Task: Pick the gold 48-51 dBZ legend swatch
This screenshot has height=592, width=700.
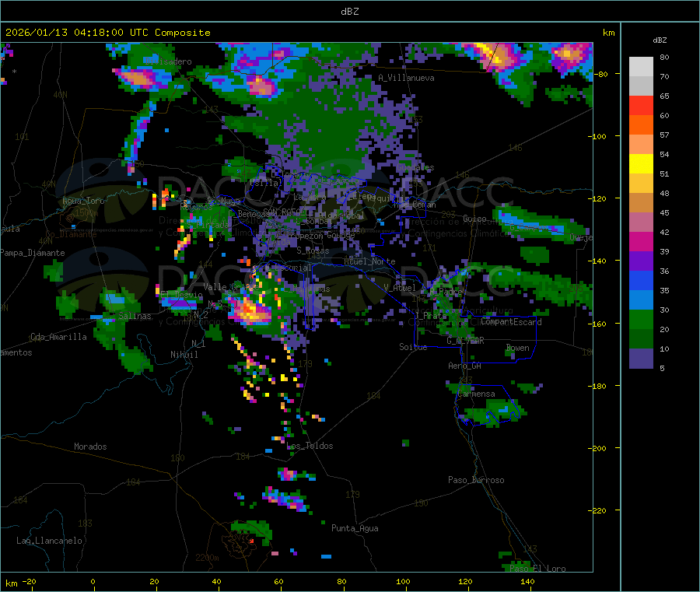Action: click(641, 184)
